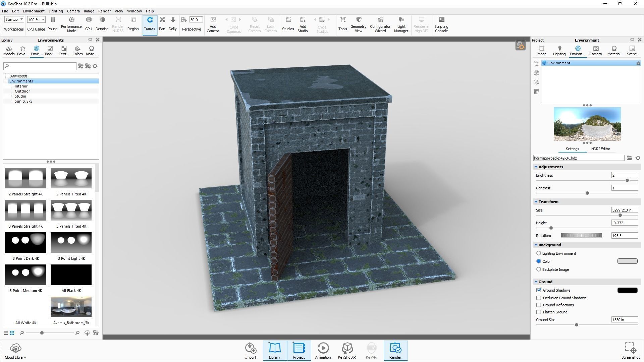644x362 pixels.
Task: Select the Pan tool in the toolbar
Action: (x=162, y=24)
